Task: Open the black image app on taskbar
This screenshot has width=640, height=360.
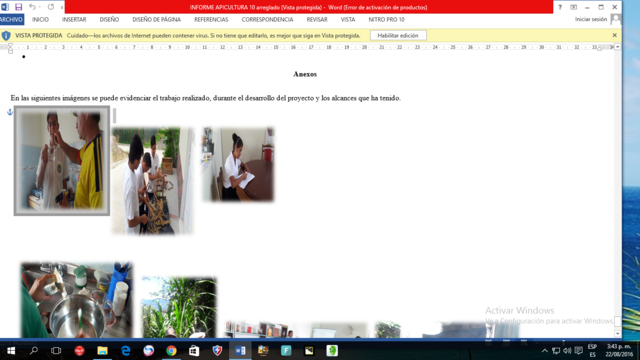Action: point(309,351)
